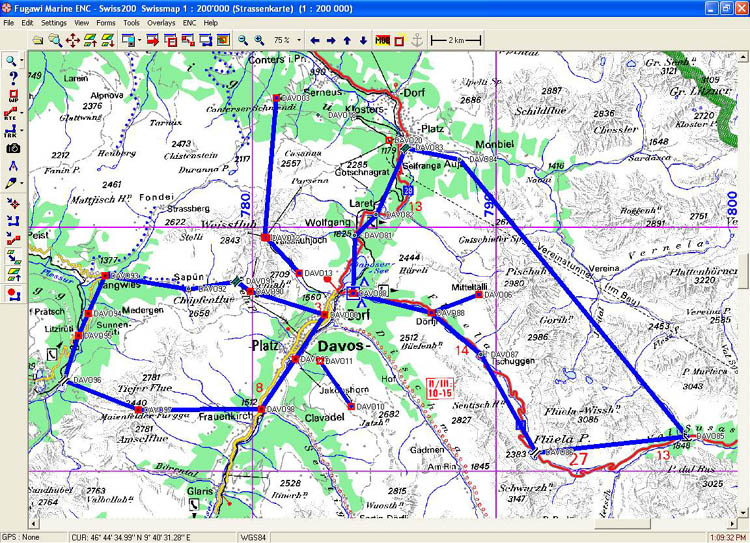Select the track (TRK) tool
This screenshot has height=543, width=750.
tap(12, 132)
